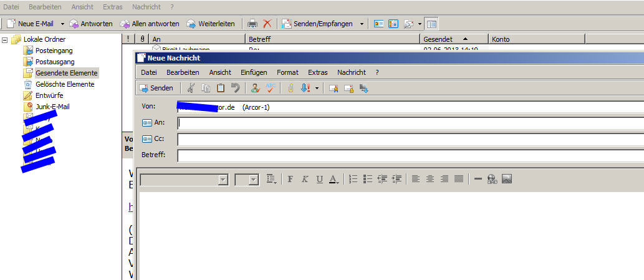Viewport: 644px width, 280px height.
Task: Insert a picture icon
Action: 507,179
